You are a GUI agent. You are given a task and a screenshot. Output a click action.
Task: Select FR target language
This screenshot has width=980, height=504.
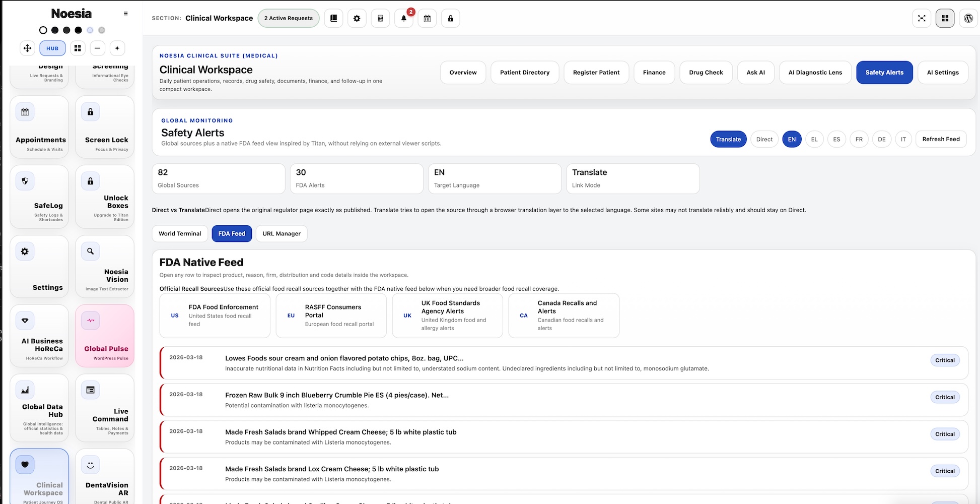point(859,139)
